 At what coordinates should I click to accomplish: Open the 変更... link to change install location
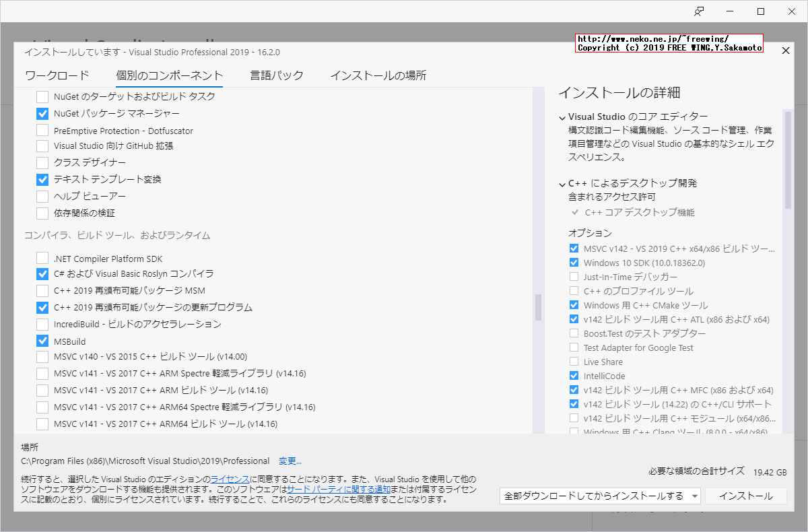pos(289,461)
